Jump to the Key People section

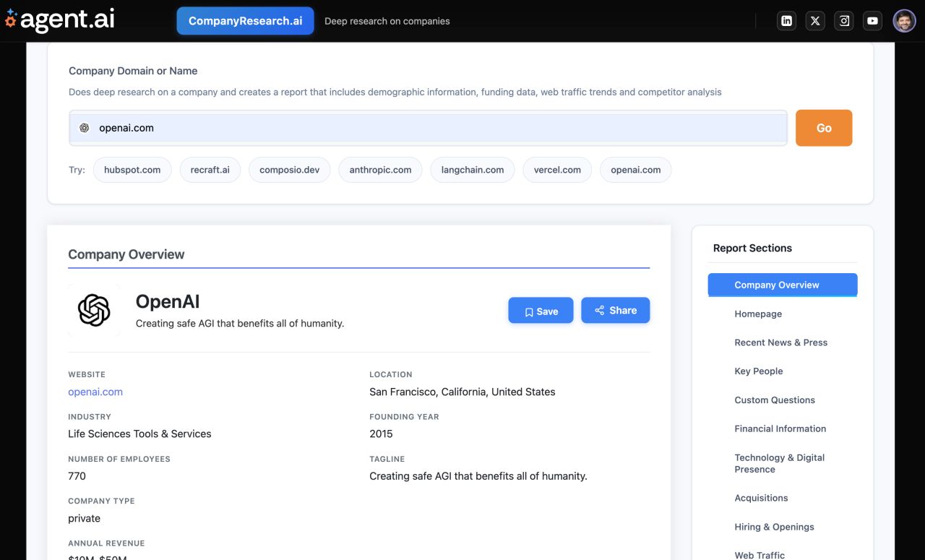759,371
